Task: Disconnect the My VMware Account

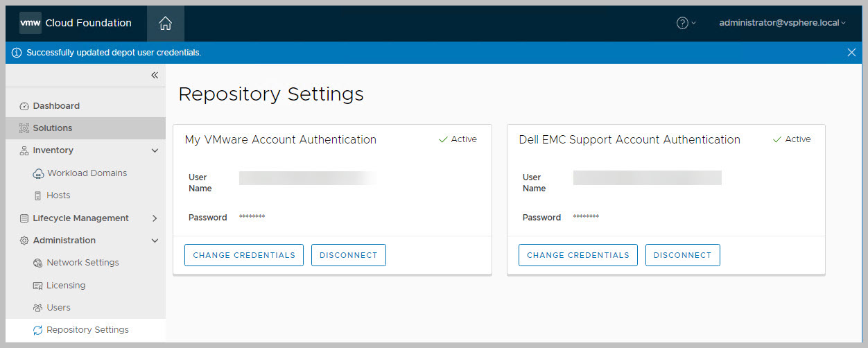Action: coord(348,255)
